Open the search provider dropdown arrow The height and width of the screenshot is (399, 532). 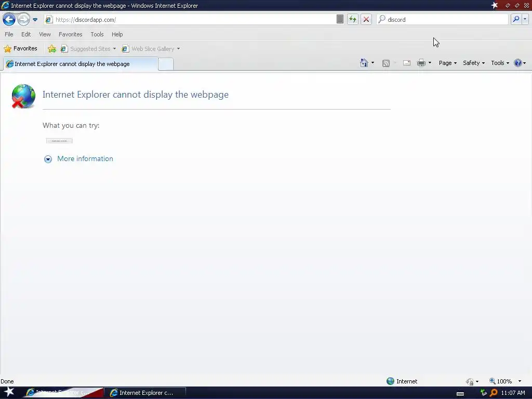(525, 19)
